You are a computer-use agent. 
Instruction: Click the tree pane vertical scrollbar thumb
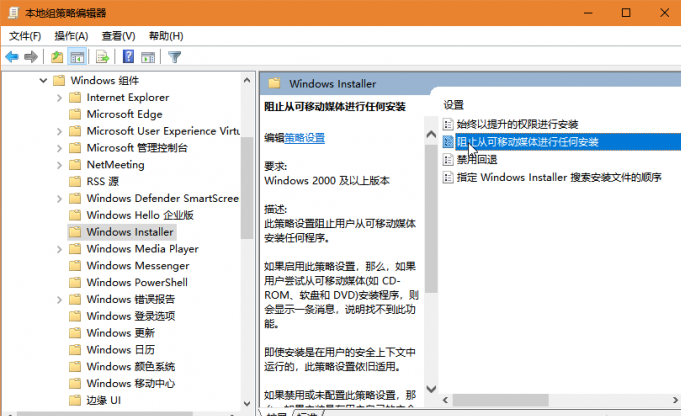tap(247, 188)
